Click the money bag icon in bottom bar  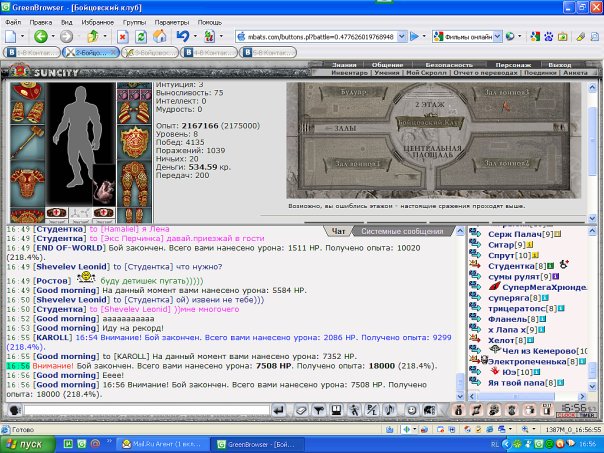coord(458,411)
